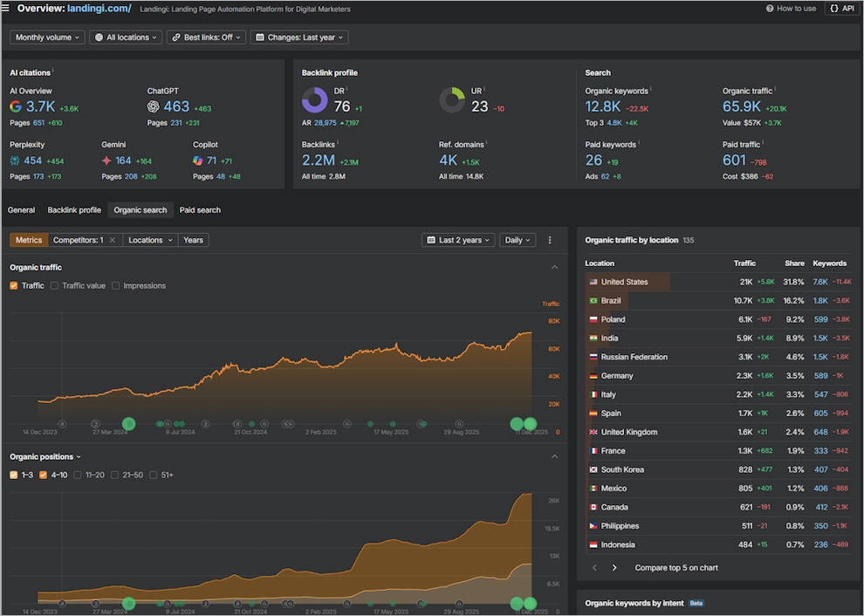Open the Monthly volume dropdown
This screenshot has height=616, width=864.
(48, 38)
